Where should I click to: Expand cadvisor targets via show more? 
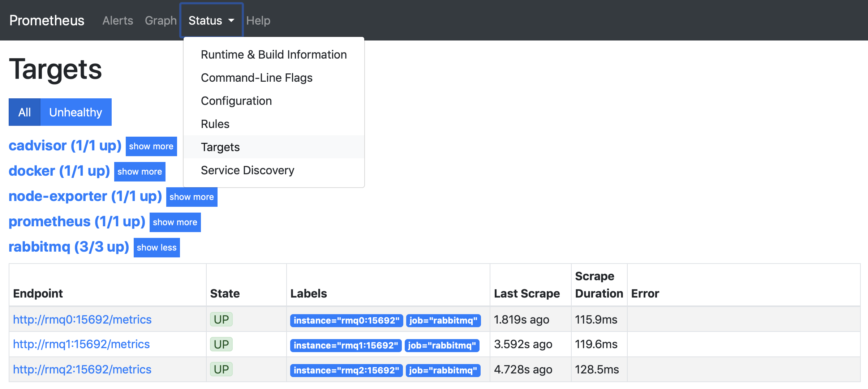(151, 146)
